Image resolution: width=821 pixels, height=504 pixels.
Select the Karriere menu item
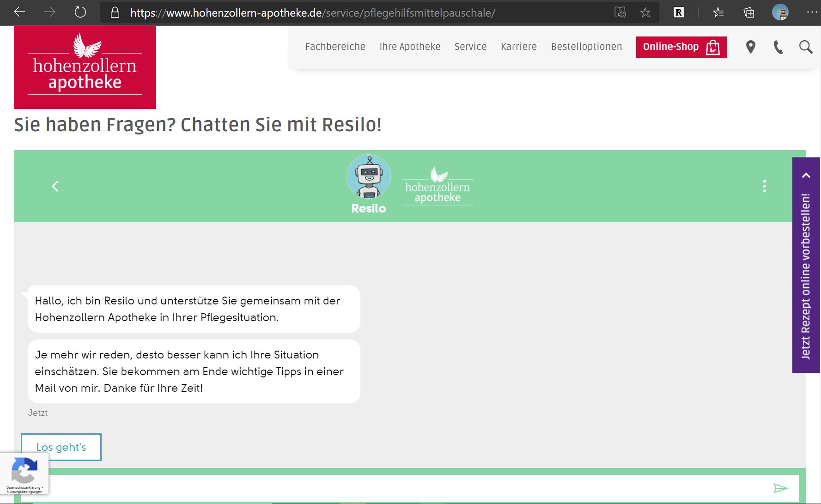(519, 46)
